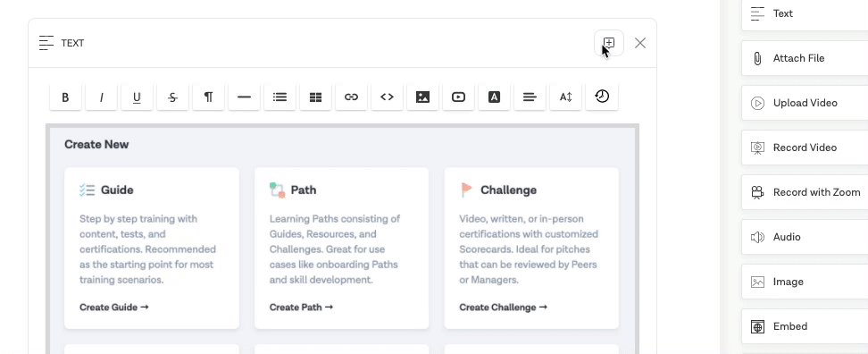
Task: Click the globe icon next to Embed
Action: pyautogui.click(x=757, y=326)
